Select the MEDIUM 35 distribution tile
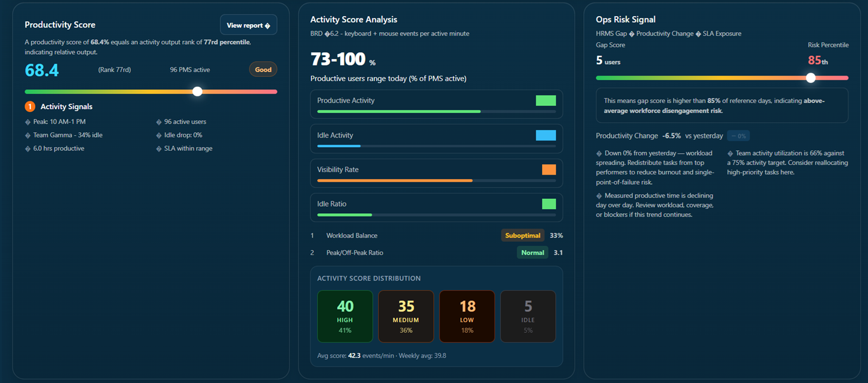The height and width of the screenshot is (383, 868). tap(406, 316)
